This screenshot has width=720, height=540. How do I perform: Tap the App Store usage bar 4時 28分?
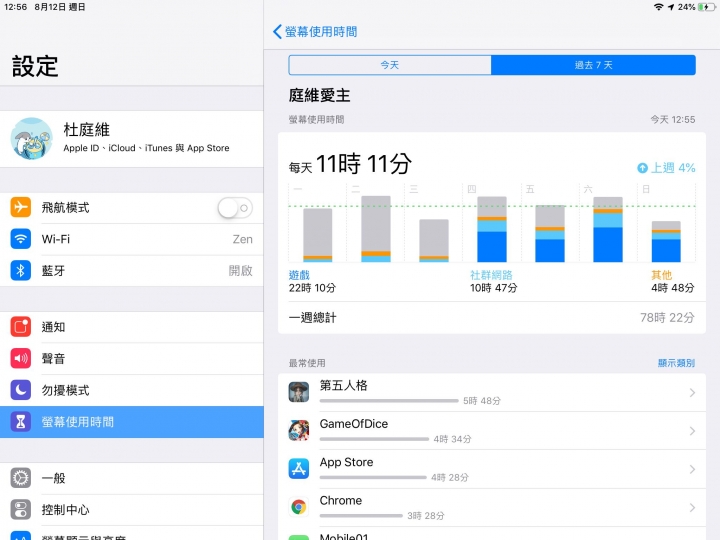click(x=373, y=478)
